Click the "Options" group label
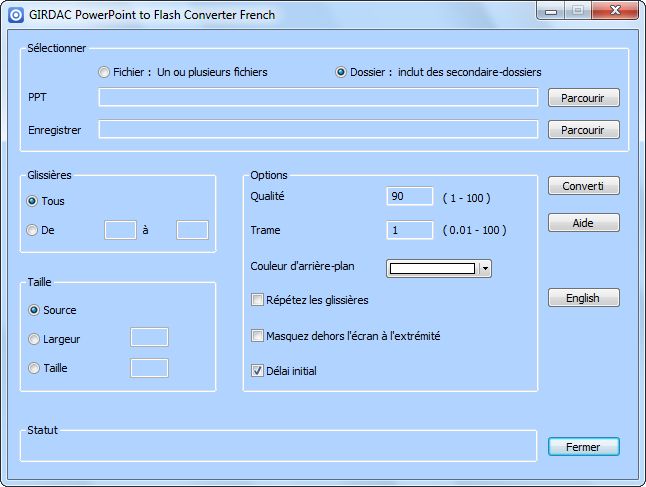This screenshot has height=487, width=646. pos(269,175)
